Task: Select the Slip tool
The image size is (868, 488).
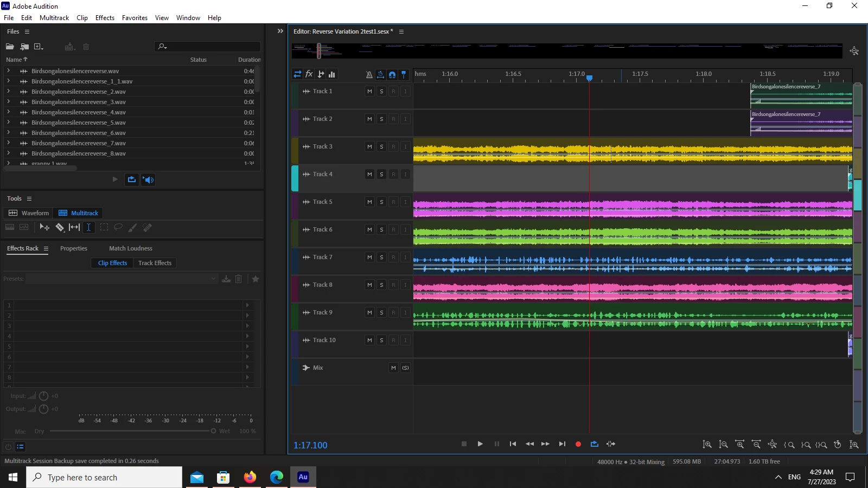Action: point(74,227)
